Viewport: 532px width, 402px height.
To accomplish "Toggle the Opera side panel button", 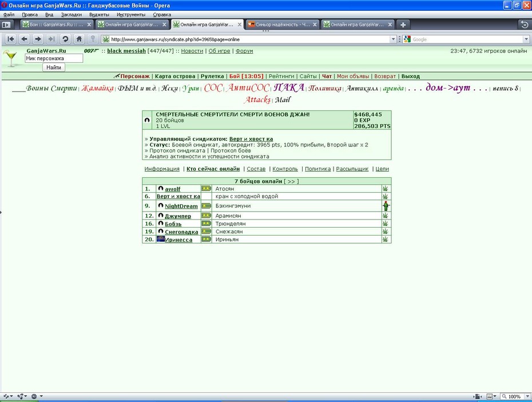I will pos(6,25).
